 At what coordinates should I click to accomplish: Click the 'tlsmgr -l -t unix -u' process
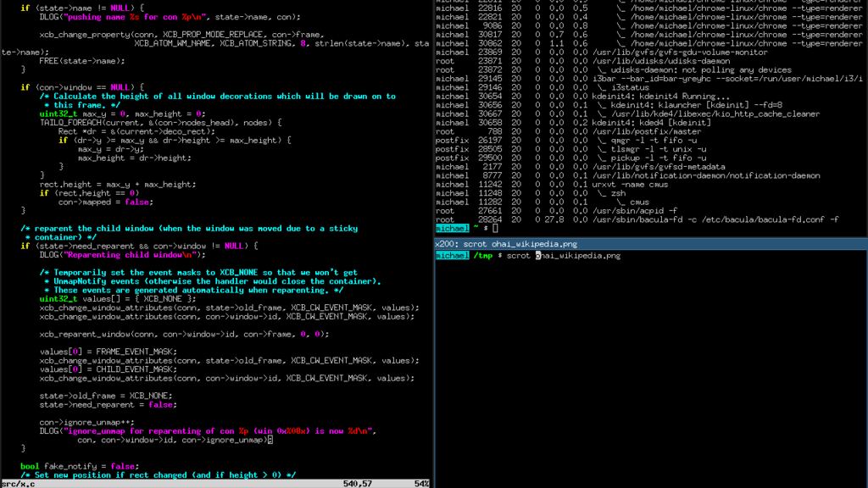click(659, 149)
